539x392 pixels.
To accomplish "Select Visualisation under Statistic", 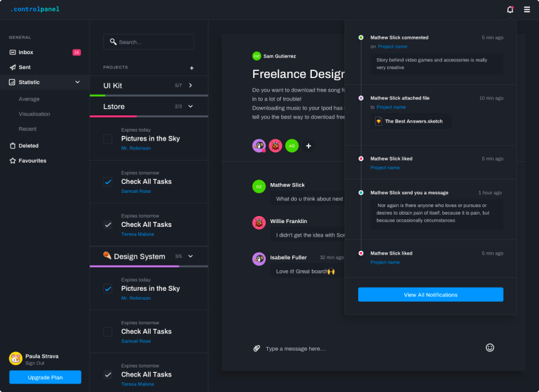I will point(34,114).
